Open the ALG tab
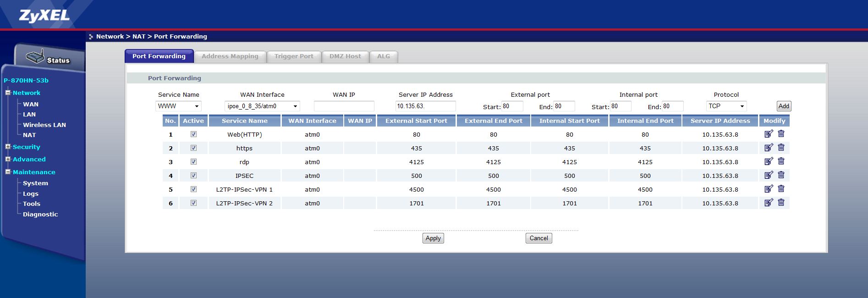 pyautogui.click(x=384, y=56)
